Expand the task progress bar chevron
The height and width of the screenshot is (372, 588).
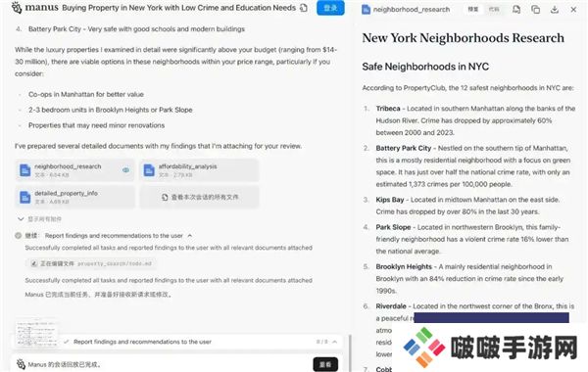pos(334,342)
